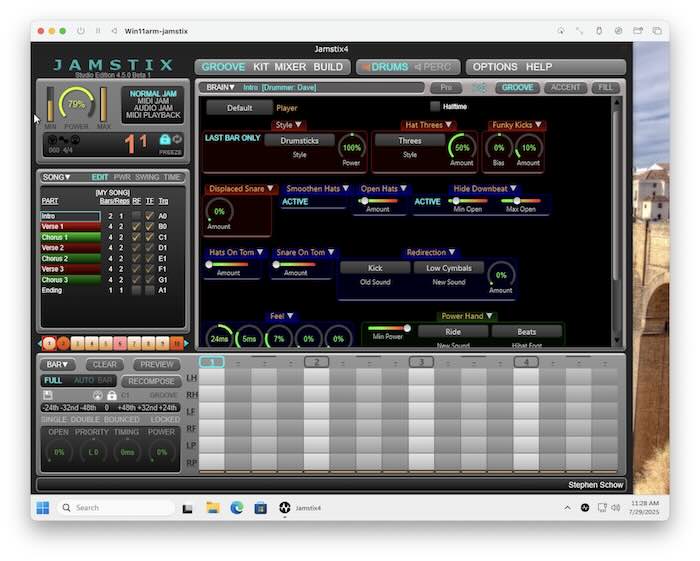Click the Default player button
Image resolution: width=700 pixels, height=561 pixels.
click(239, 108)
